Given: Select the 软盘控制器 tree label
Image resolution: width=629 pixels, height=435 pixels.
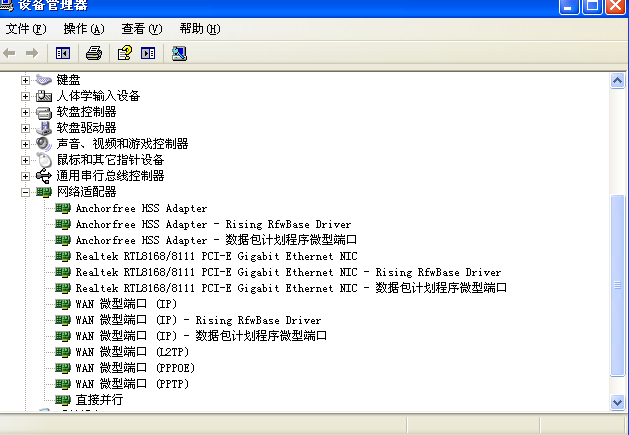Looking at the screenshot, I should 86,112.
